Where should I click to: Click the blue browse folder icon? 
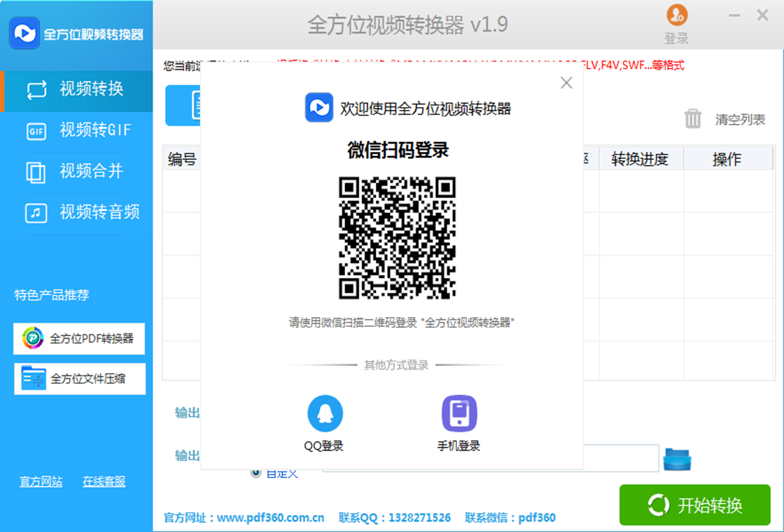[x=677, y=459]
